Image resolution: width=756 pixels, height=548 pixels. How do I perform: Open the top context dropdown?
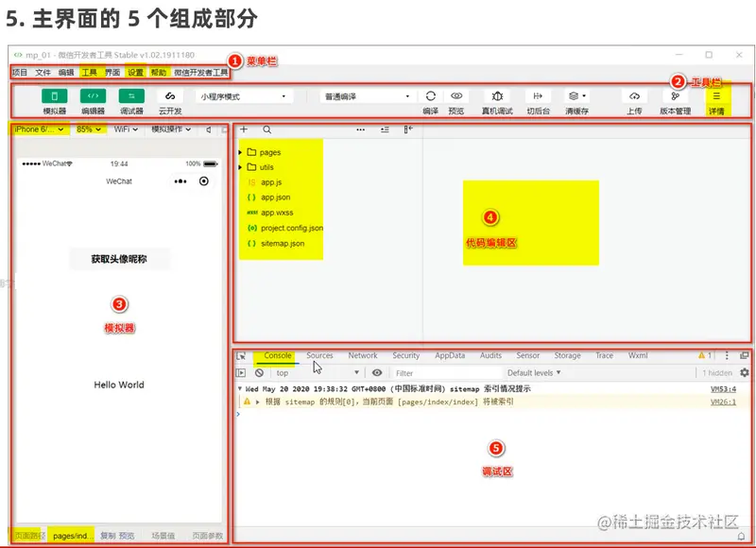pyautogui.click(x=318, y=372)
